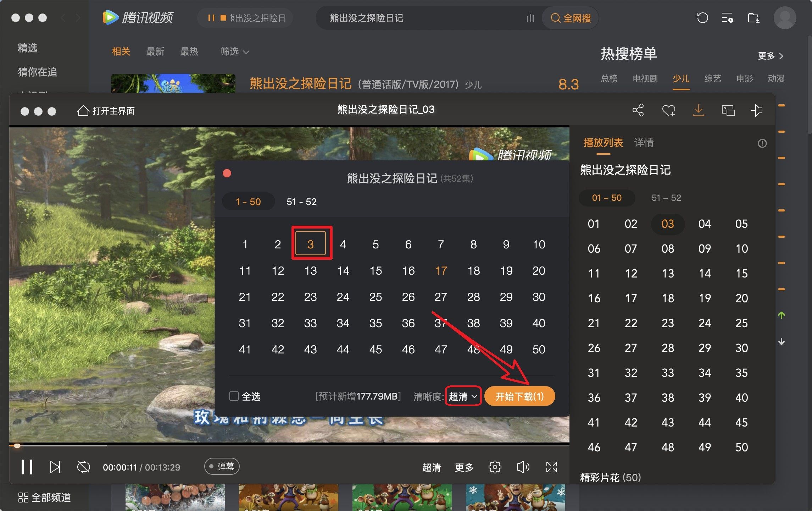812x511 pixels.
Task: Close download dialog with red dot
Action: [x=227, y=173]
